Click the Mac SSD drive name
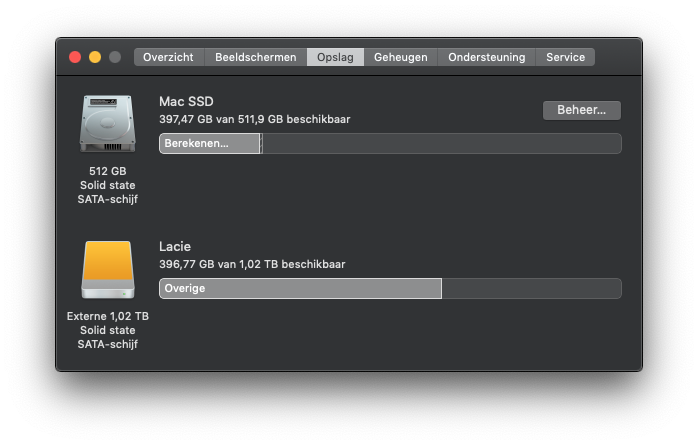Viewport: 698px width, 445px height. pyautogui.click(x=186, y=101)
